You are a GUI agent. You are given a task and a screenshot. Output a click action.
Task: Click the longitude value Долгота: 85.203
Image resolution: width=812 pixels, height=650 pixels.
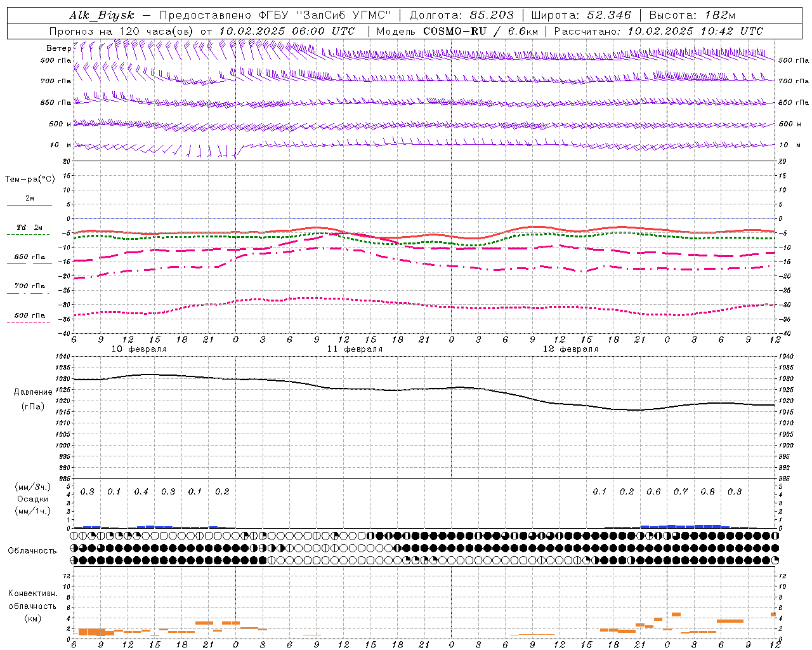tap(462, 15)
